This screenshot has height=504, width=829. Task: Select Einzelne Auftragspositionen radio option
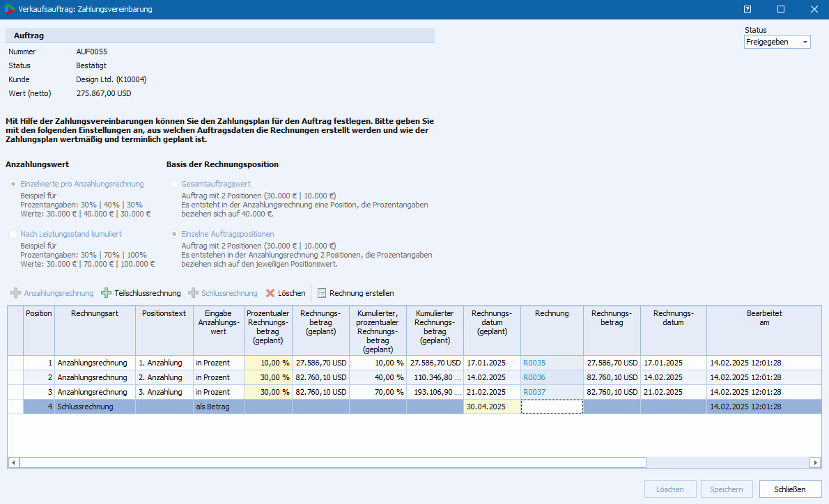point(174,235)
